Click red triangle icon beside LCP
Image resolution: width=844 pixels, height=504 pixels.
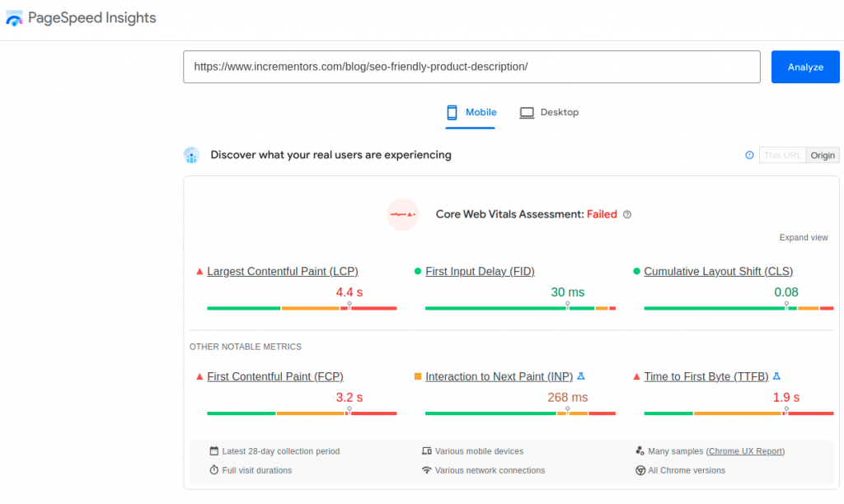coord(199,272)
